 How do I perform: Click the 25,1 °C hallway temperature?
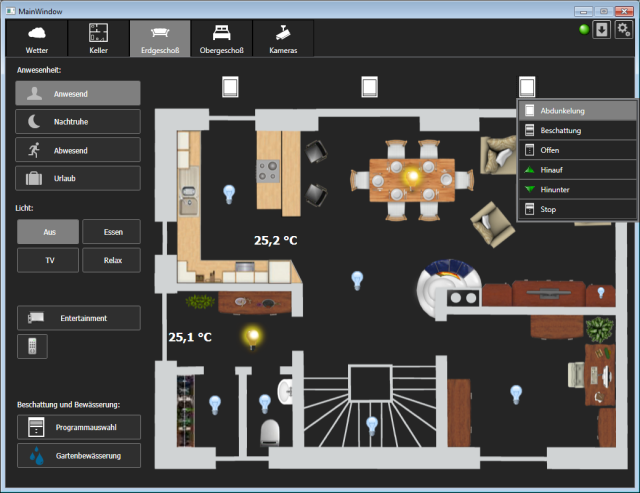190,337
